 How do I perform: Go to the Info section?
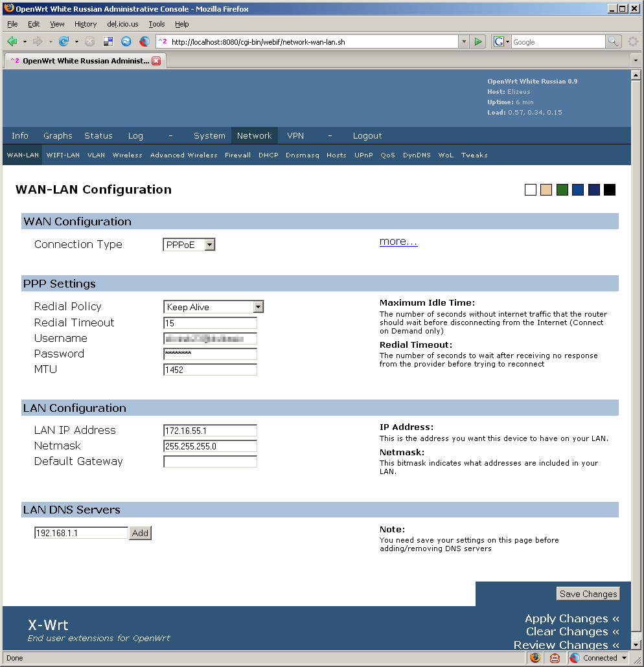pos(20,135)
